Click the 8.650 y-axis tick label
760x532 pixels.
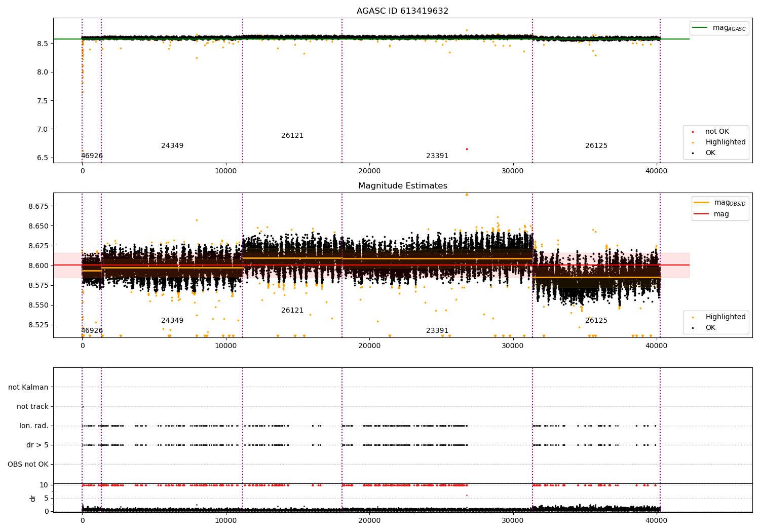pyautogui.click(x=38, y=226)
